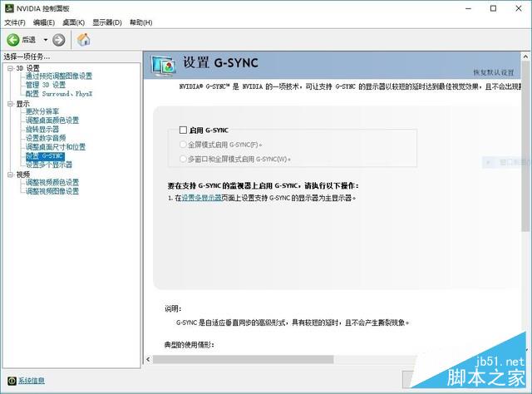This screenshot has width=532, height=394.
Task: Follow the 设置多显示器 hyperlink in instructions
Action: tap(201, 198)
